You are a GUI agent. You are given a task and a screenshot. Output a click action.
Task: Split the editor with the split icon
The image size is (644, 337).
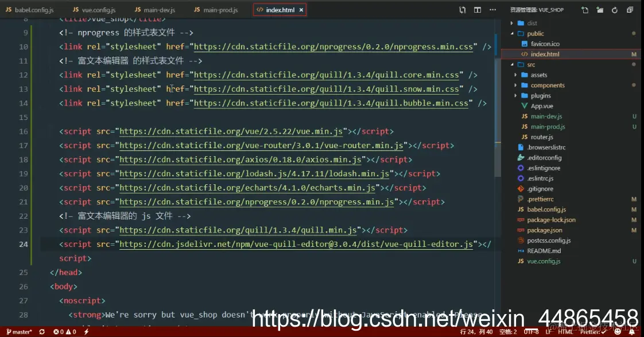coord(477,10)
